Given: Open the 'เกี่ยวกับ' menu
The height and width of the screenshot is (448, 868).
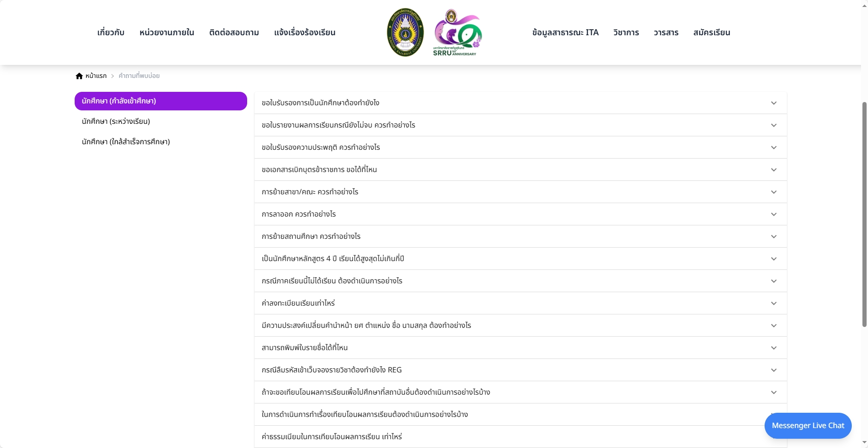Looking at the screenshot, I should coord(110,32).
